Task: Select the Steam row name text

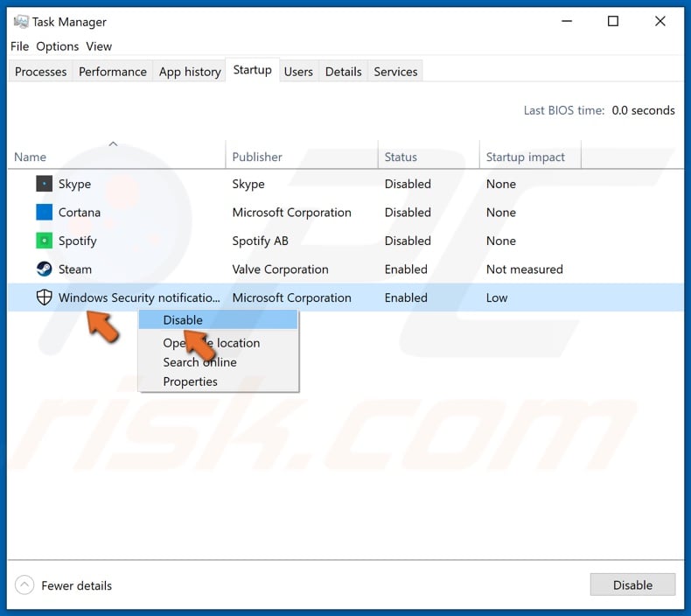Action: pos(75,269)
